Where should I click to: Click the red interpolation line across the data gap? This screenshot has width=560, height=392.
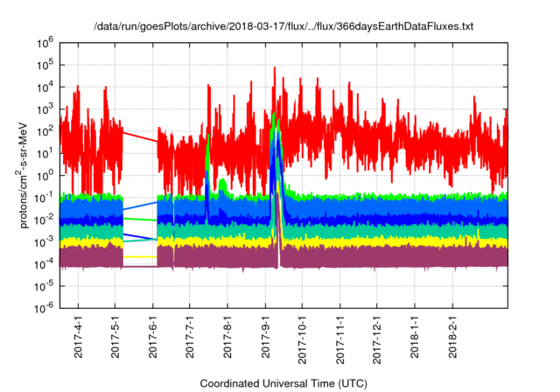(x=140, y=137)
